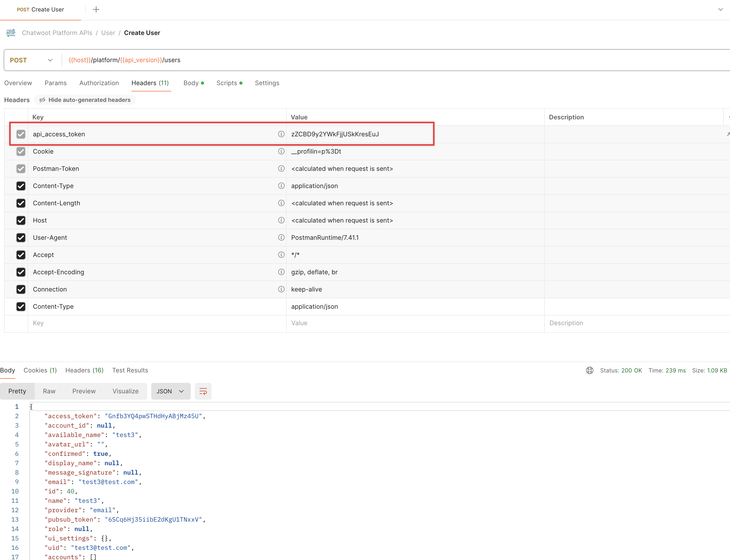This screenshot has width=730, height=560.
Task: Toggle the word wrap icon in response
Action: (x=203, y=391)
